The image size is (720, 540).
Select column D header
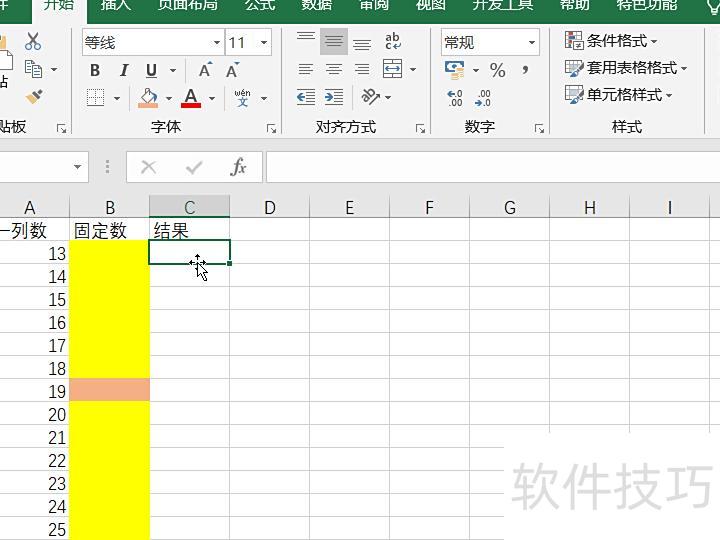pos(270,208)
